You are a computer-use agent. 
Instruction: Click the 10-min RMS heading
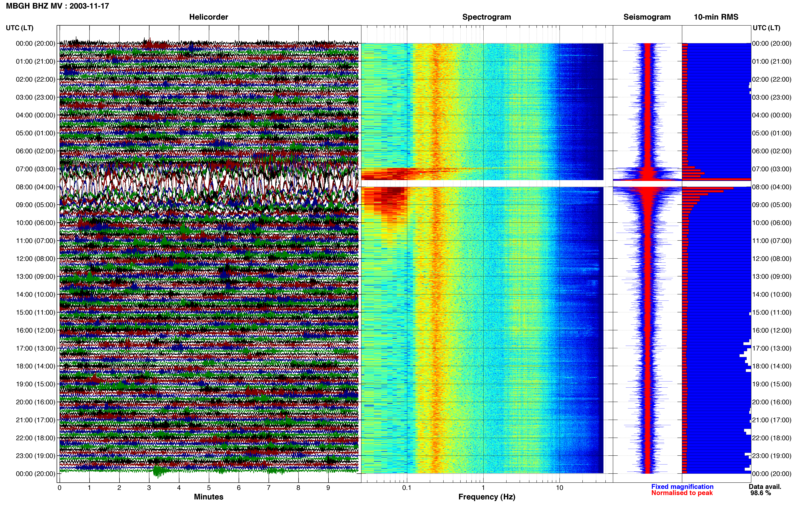click(x=716, y=17)
